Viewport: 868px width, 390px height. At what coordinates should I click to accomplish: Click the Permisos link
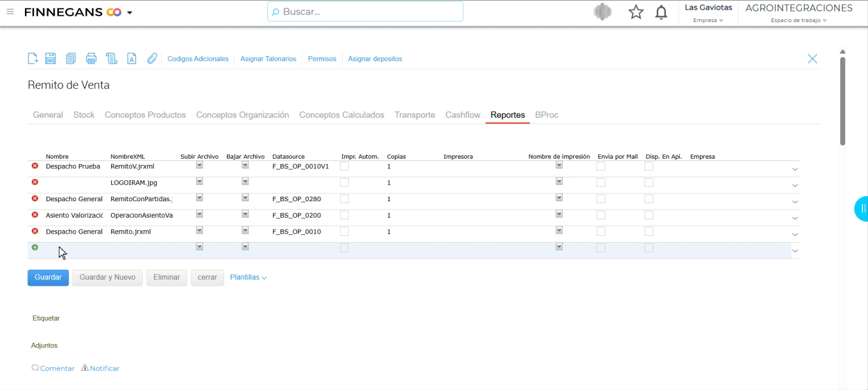coord(322,59)
